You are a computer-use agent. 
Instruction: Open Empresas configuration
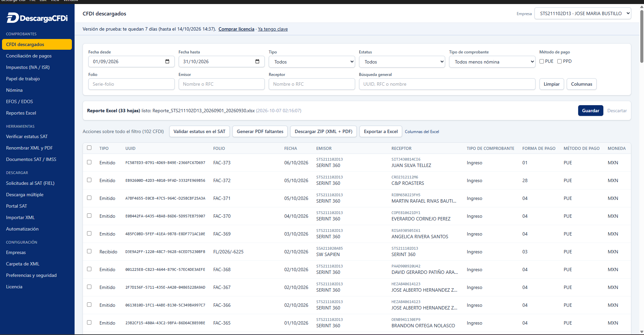37,252
